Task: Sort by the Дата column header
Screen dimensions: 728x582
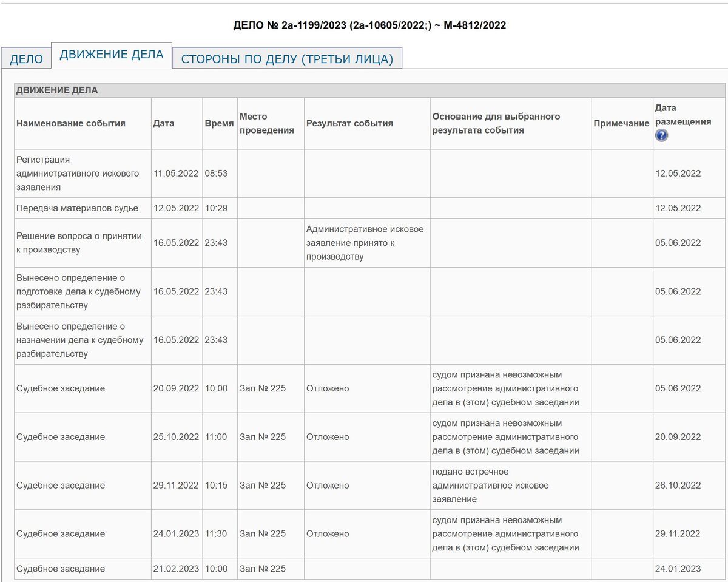Action: [x=164, y=123]
